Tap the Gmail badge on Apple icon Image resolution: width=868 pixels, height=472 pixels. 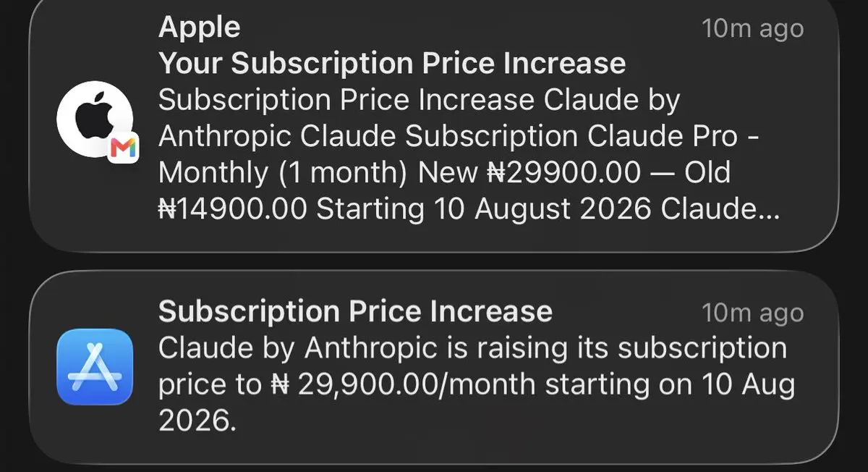(123, 149)
